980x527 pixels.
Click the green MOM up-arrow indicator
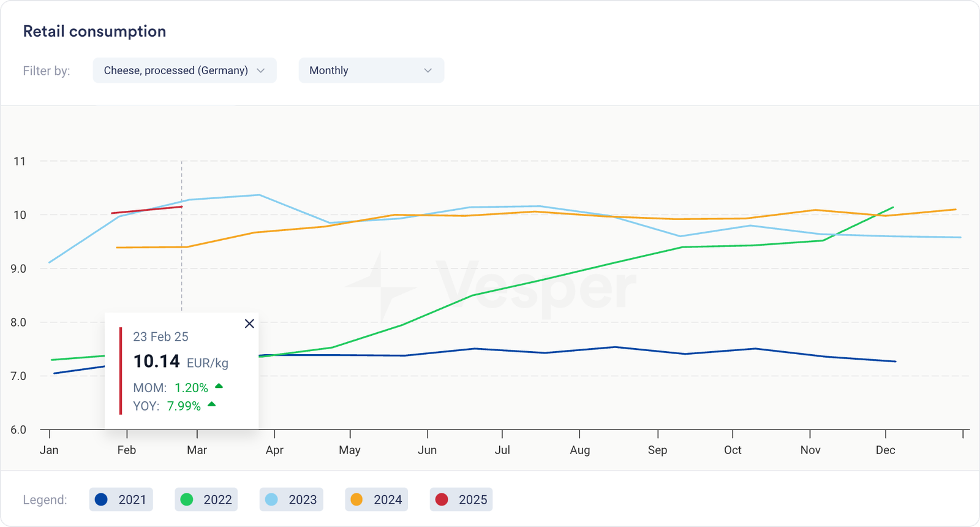pyautogui.click(x=219, y=386)
